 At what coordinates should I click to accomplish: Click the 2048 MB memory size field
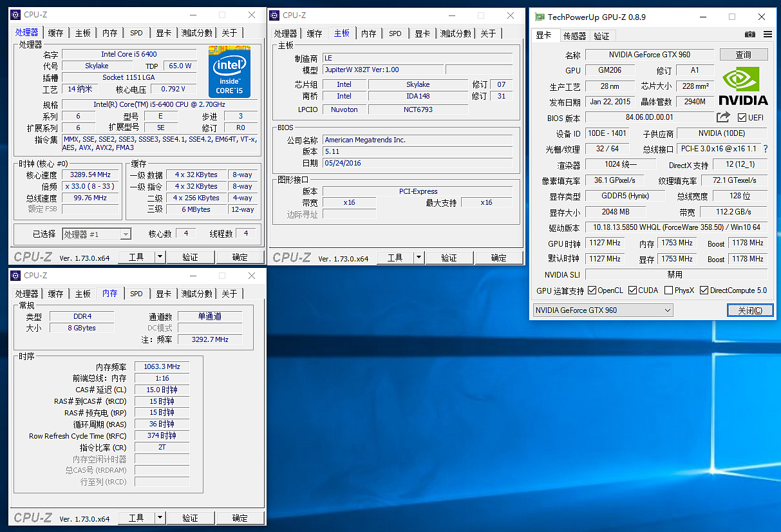pyautogui.click(x=616, y=212)
